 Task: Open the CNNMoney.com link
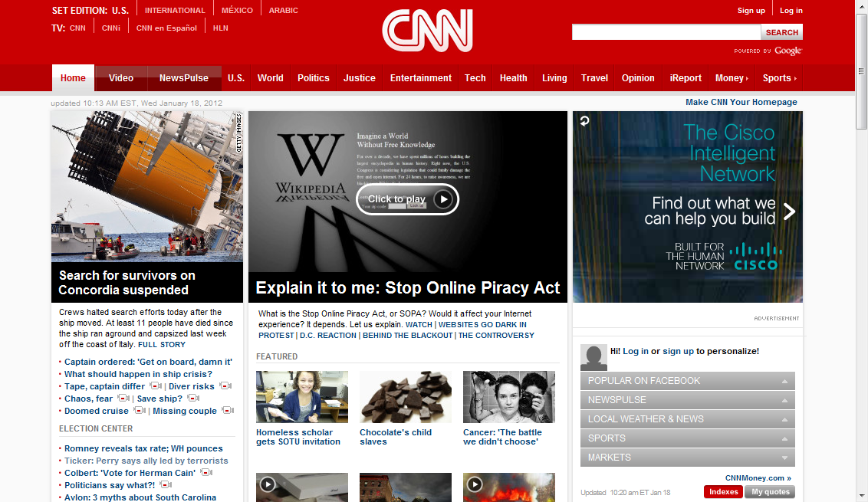pos(758,478)
